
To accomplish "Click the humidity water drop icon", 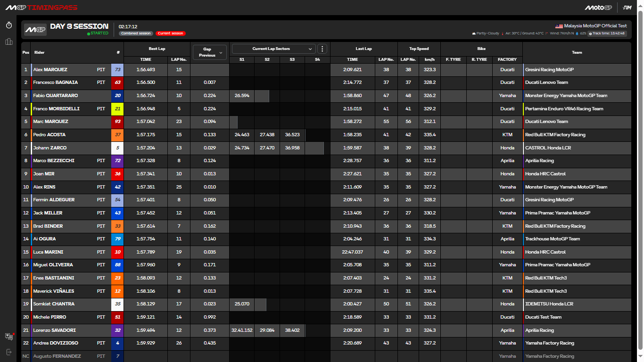I will (578, 33).
